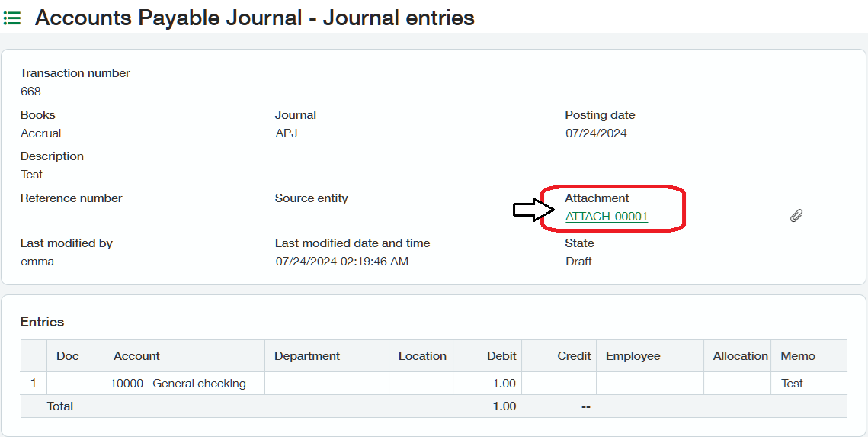The height and width of the screenshot is (437, 868).
Task: Click the Accounts Payable Journal page title
Action: pyautogui.click(x=255, y=18)
